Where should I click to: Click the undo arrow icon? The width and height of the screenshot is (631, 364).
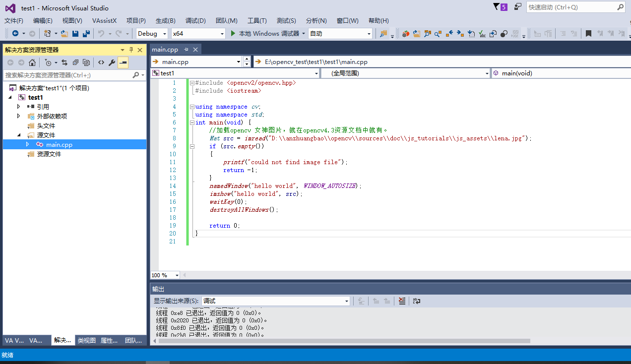(x=101, y=33)
